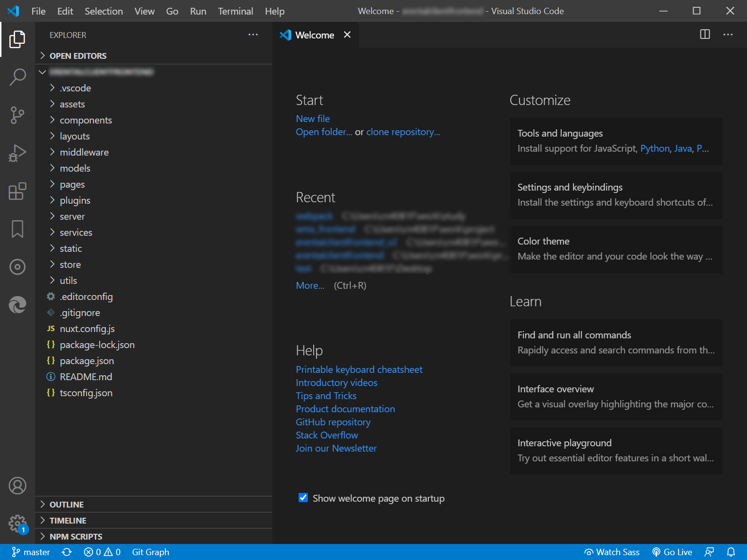The width and height of the screenshot is (747, 560).
Task: Click the Split Editor icon
Action: [704, 35]
